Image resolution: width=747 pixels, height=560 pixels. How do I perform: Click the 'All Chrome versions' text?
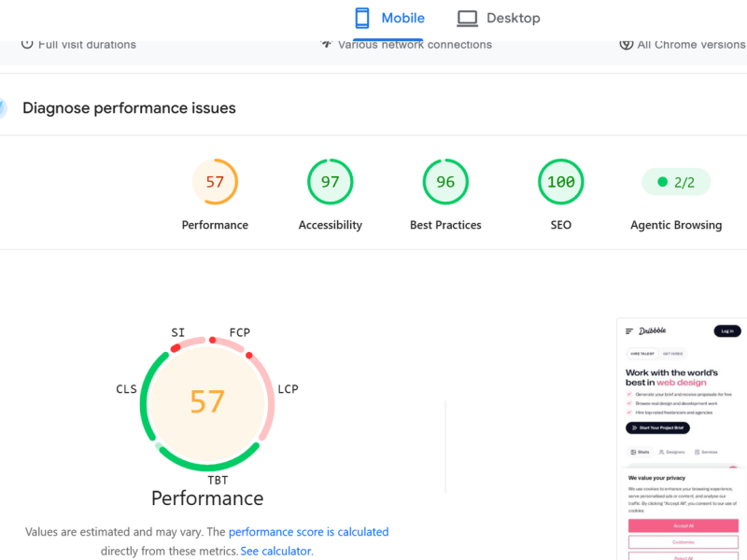691,45
